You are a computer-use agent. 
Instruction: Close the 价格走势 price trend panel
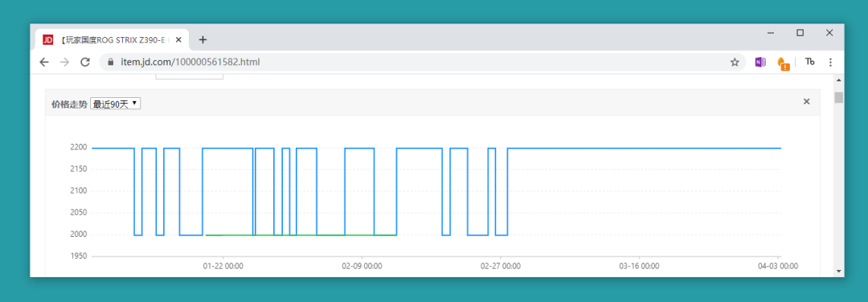tap(807, 101)
